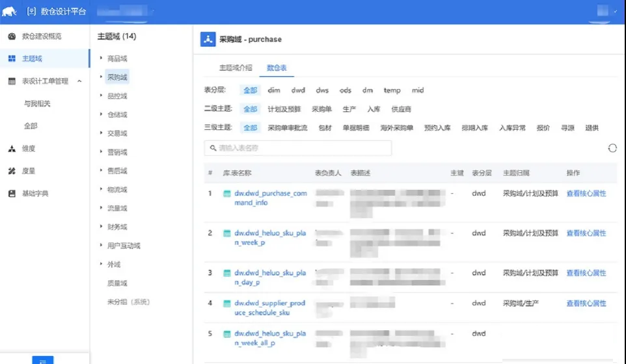Click the 主题域 grid icon in sidebar
Screen dimensions: 626x364
coord(12,58)
